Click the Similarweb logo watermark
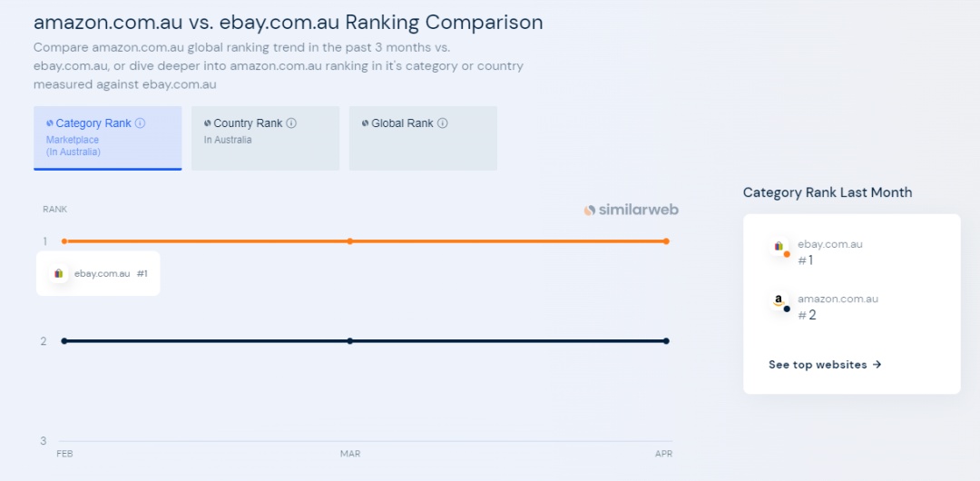The image size is (980, 481). [632, 211]
